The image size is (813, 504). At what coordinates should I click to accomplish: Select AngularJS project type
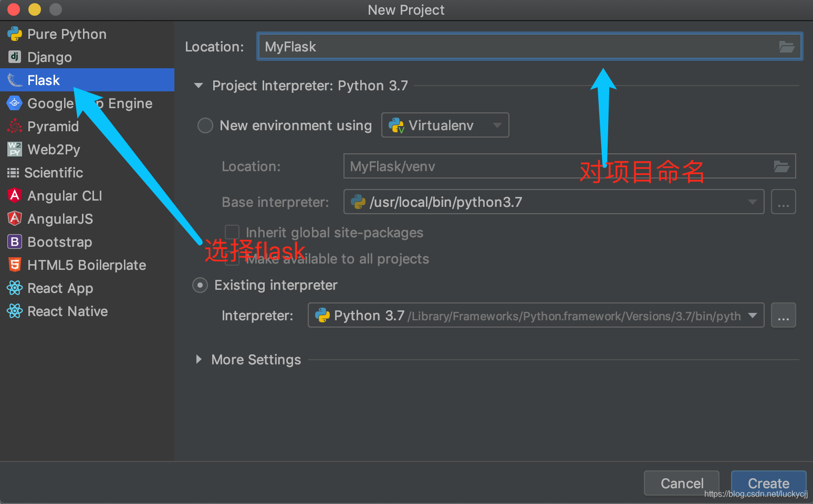point(87,219)
